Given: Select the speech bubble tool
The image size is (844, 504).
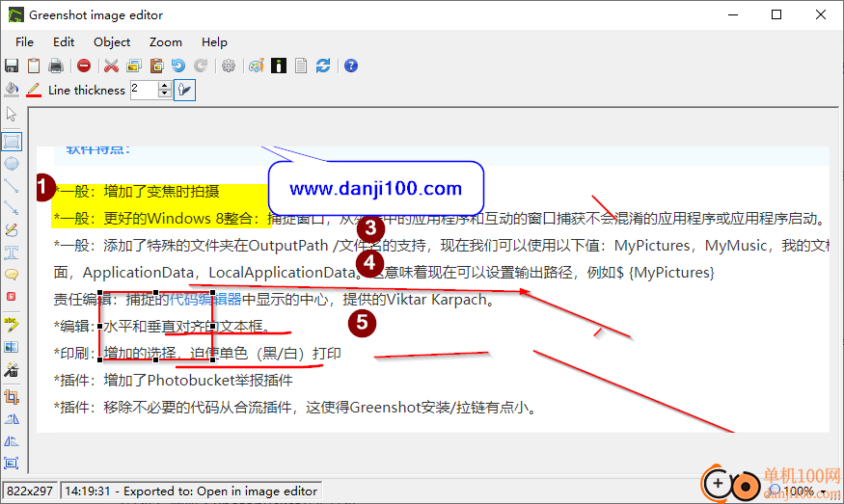Looking at the screenshot, I should point(12,275).
